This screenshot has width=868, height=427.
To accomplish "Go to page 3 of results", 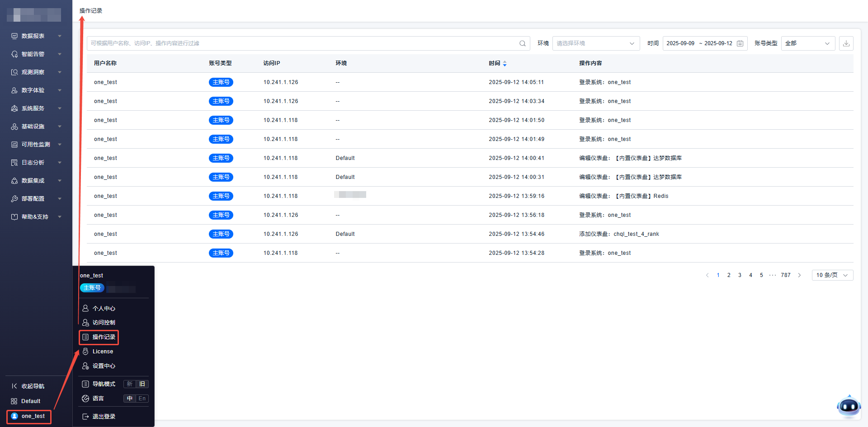I will 740,275.
